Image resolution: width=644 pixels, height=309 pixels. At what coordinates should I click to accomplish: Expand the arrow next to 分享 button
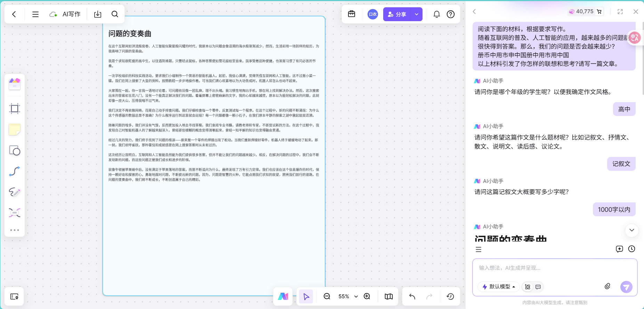click(x=416, y=14)
